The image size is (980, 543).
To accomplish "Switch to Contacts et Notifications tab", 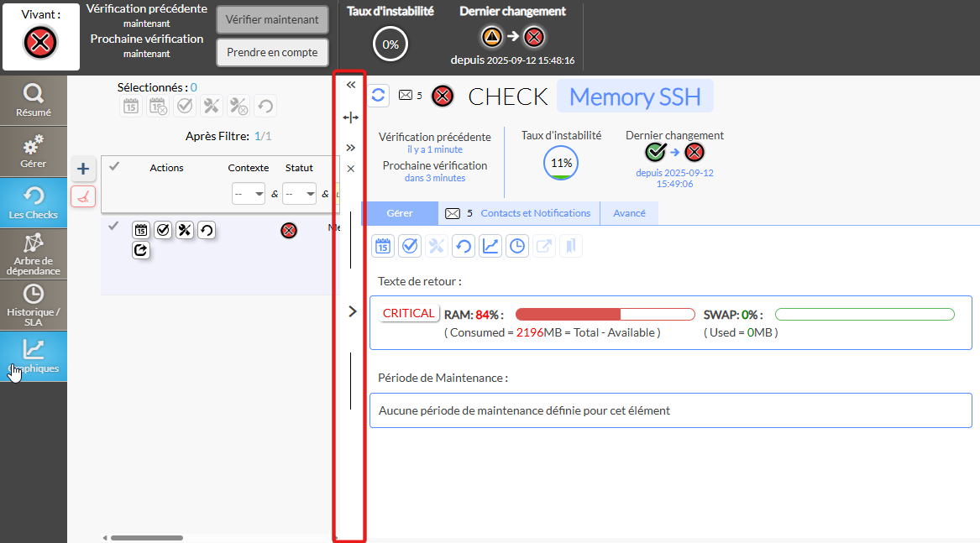I will point(535,213).
